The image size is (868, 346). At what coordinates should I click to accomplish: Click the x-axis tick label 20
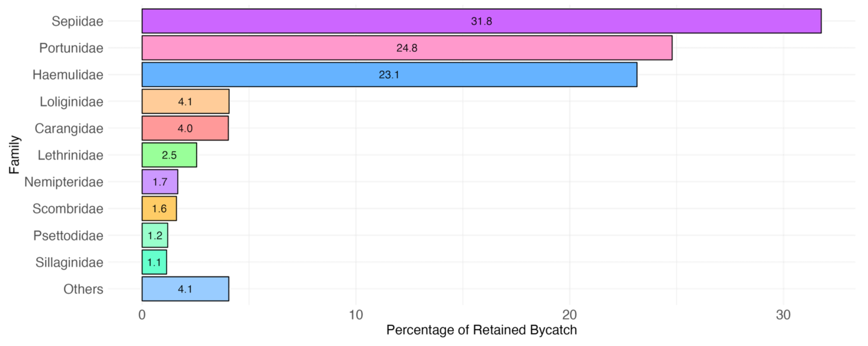(569, 315)
